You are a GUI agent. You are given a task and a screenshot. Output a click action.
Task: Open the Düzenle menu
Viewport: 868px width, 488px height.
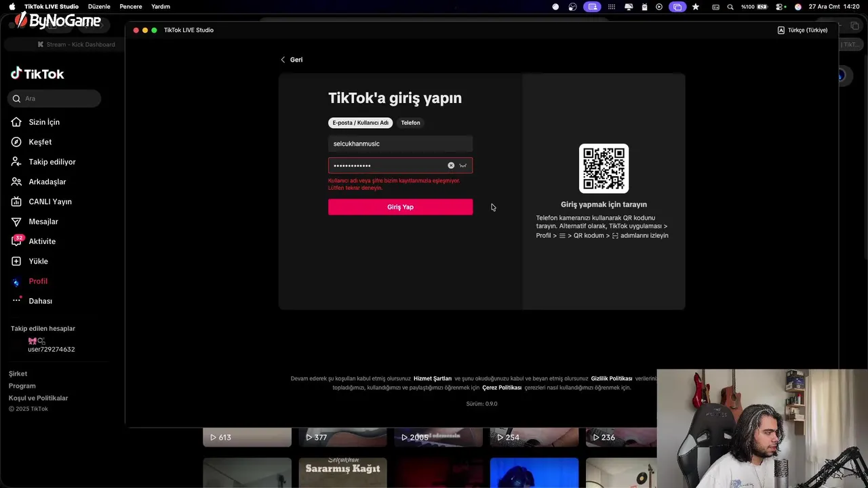(99, 7)
